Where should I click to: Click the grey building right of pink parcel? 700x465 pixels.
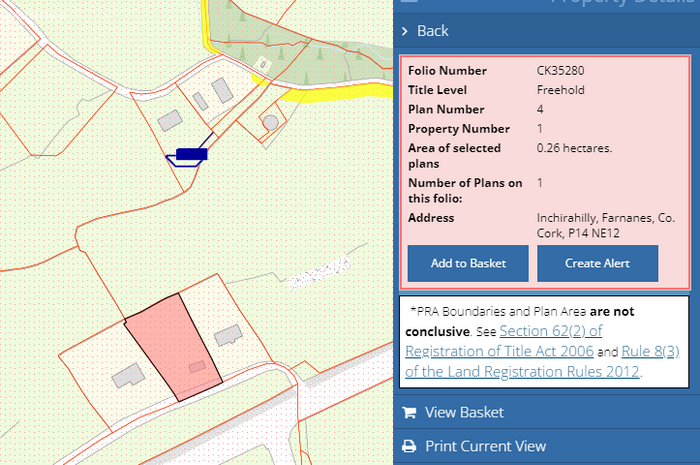coord(229,334)
